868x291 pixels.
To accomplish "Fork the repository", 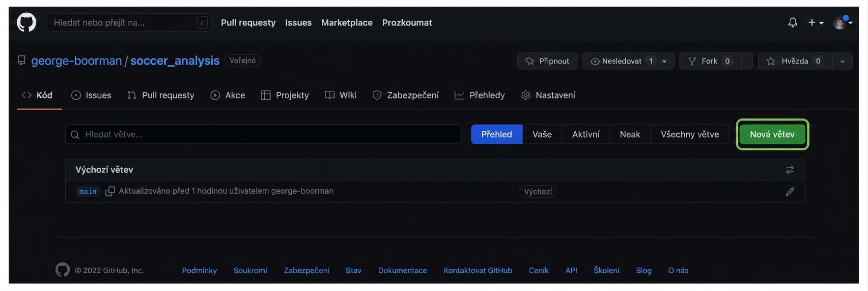I will pyautogui.click(x=710, y=61).
